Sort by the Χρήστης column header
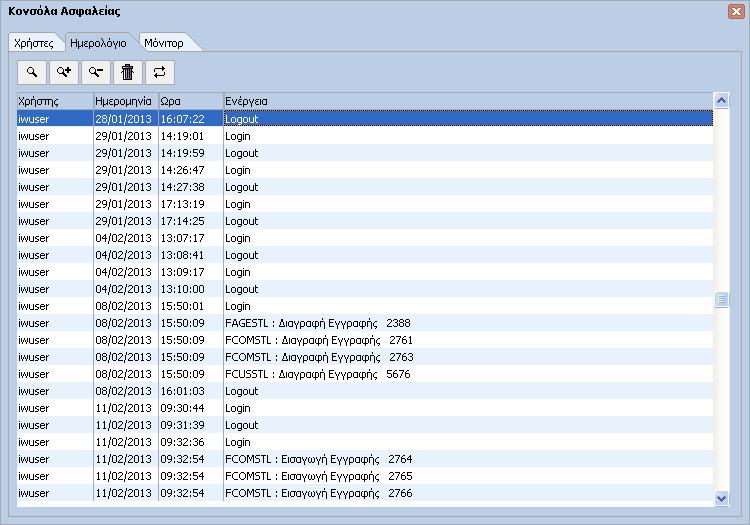The image size is (750, 525). (x=55, y=101)
